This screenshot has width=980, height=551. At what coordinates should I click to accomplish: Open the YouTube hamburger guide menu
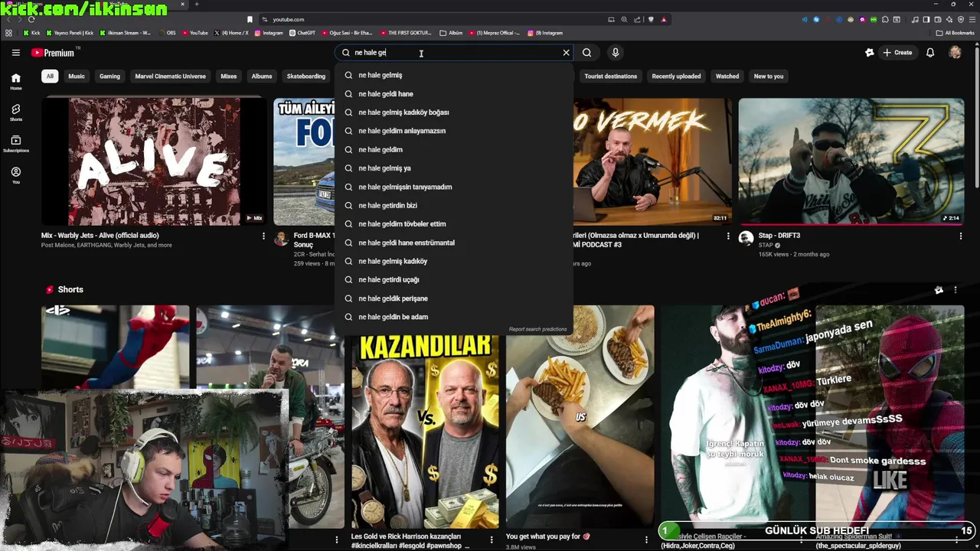[x=15, y=53]
